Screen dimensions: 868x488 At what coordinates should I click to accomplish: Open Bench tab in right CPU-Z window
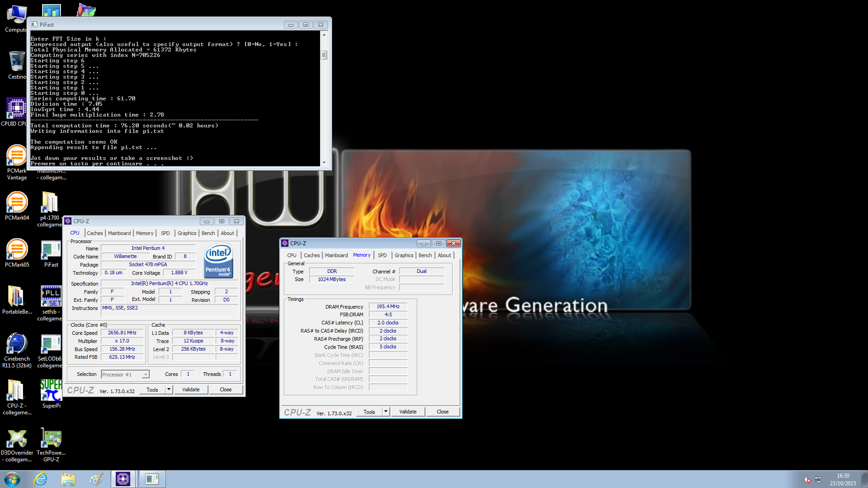[425, 255]
